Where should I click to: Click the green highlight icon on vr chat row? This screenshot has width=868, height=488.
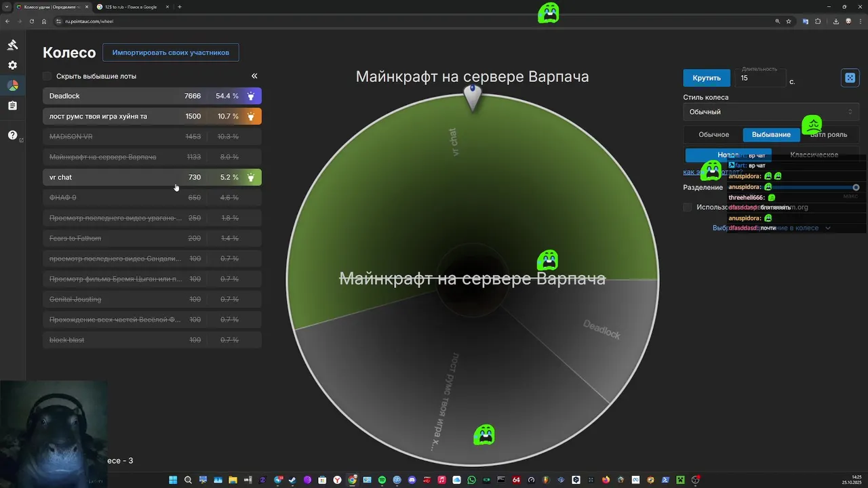coord(251,178)
